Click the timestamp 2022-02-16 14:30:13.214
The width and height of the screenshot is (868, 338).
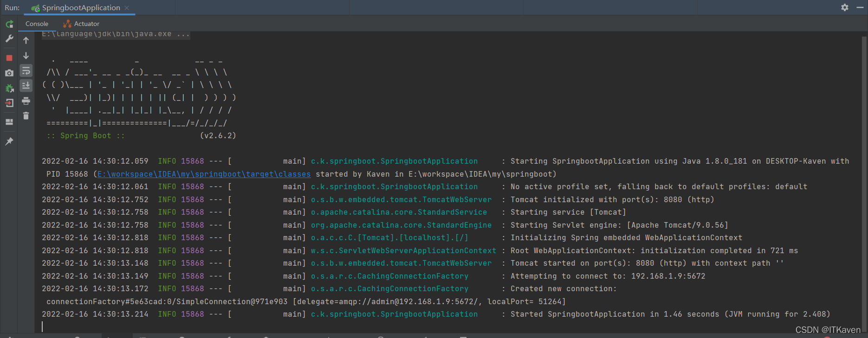(95, 314)
